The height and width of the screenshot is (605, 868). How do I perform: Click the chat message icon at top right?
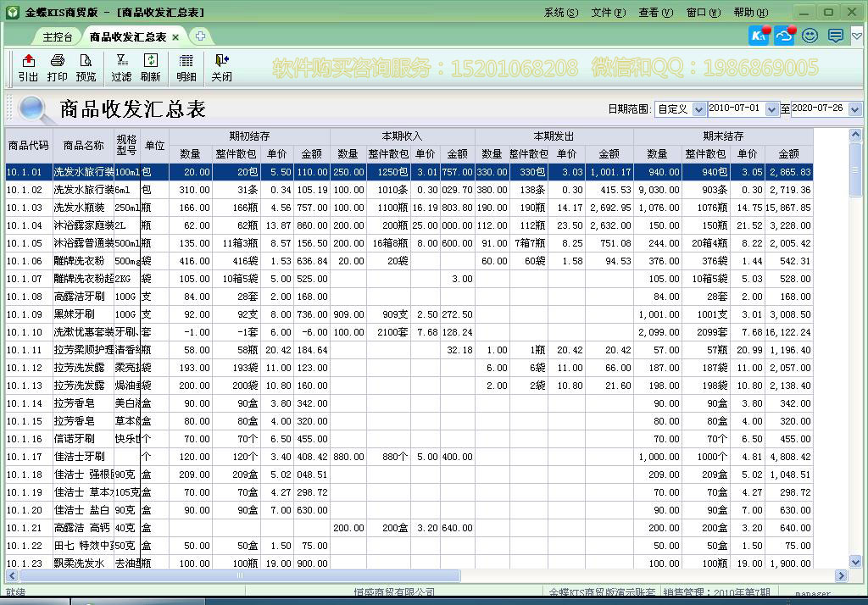(x=836, y=36)
